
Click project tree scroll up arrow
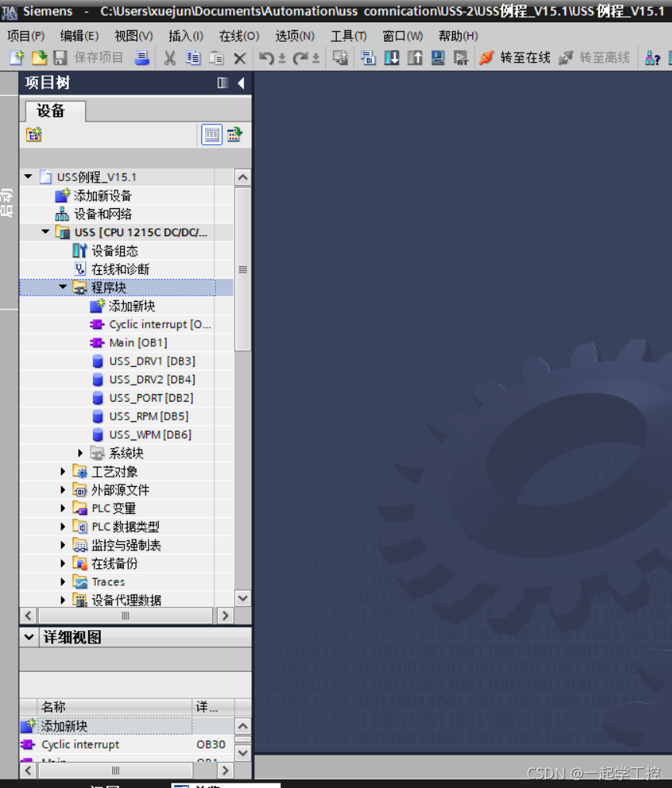tap(243, 177)
